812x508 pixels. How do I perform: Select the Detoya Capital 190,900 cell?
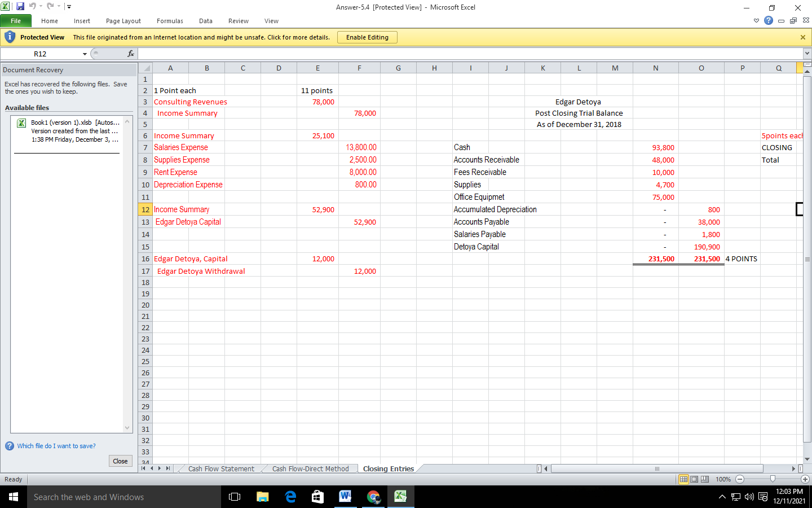point(701,247)
